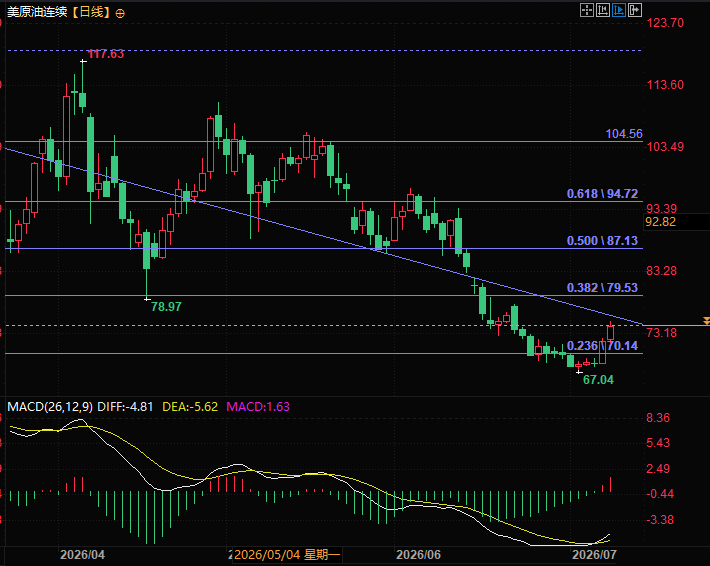This screenshot has width=710, height=566.
Task: Click the 67.04 low price marker
Action: (x=598, y=380)
